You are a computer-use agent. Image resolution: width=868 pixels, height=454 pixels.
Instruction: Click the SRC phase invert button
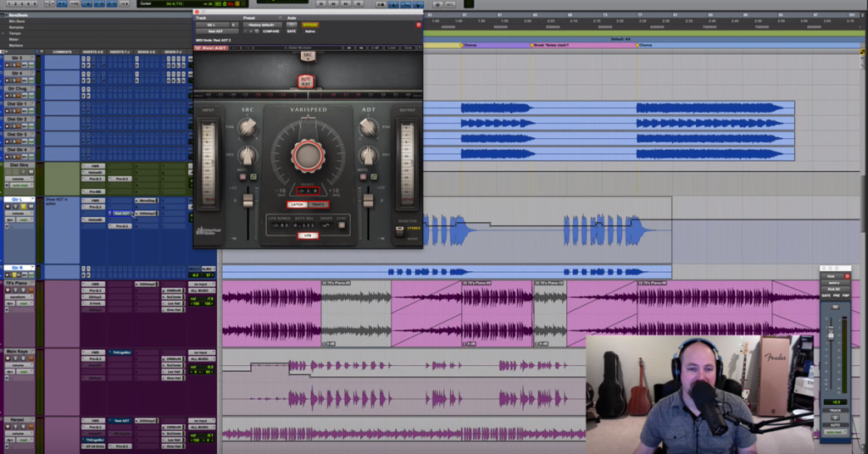pyautogui.click(x=253, y=177)
